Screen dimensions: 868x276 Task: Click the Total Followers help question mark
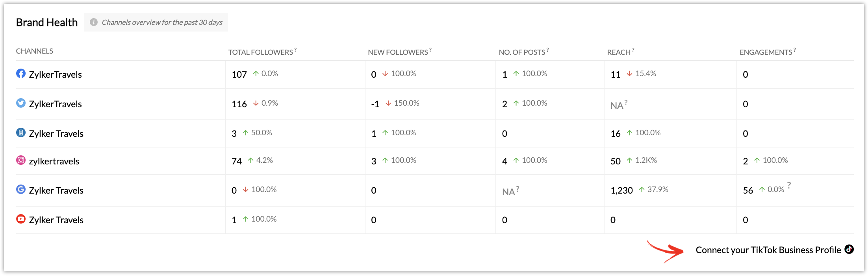click(x=295, y=50)
